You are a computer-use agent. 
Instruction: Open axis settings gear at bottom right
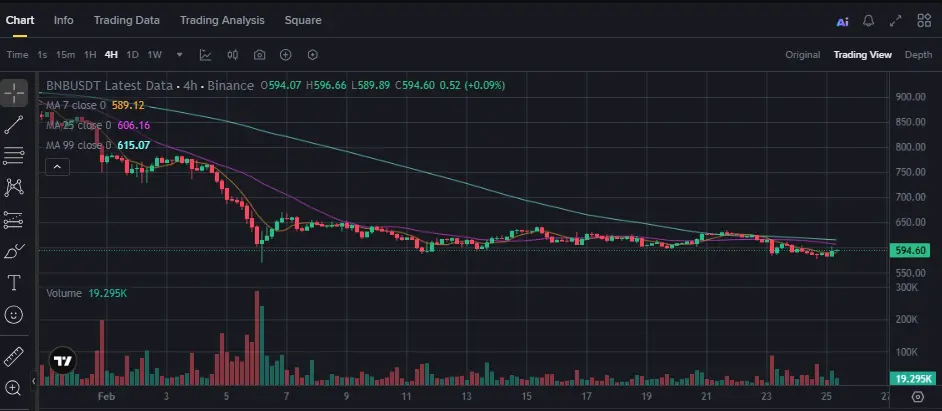click(x=917, y=397)
